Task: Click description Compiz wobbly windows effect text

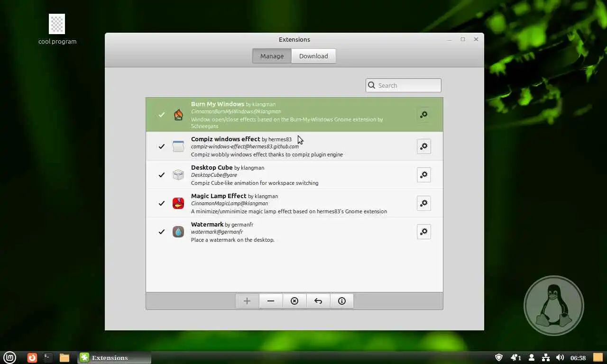Action: [267, 155]
